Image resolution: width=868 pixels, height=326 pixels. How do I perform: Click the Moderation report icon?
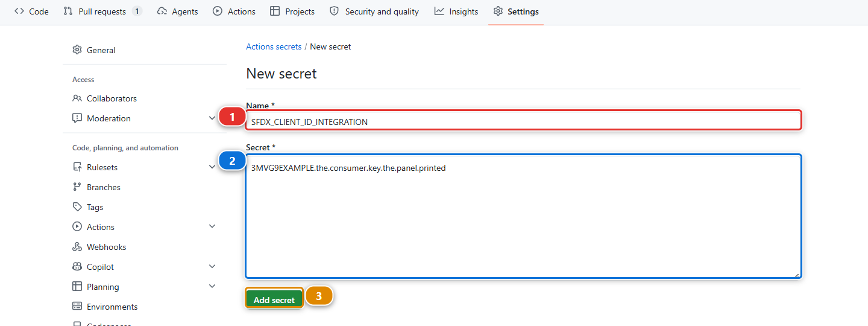(77, 118)
